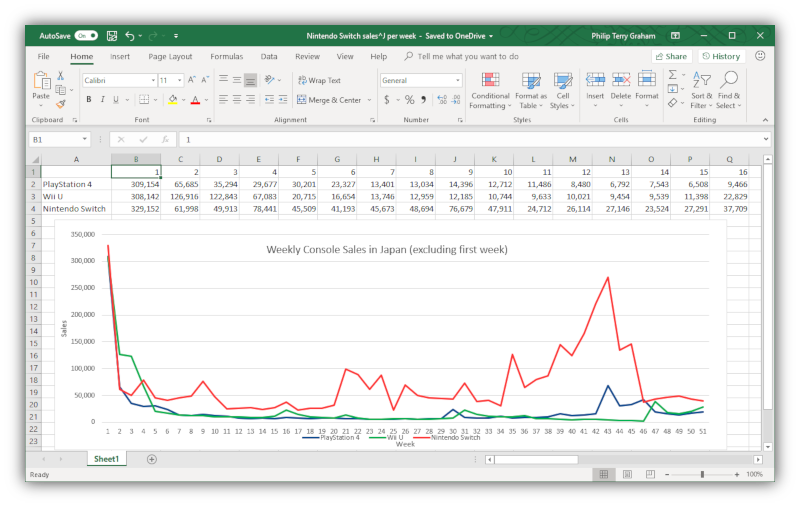
Task: Click the AutoSum sigma icon
Action: (672, 75)
